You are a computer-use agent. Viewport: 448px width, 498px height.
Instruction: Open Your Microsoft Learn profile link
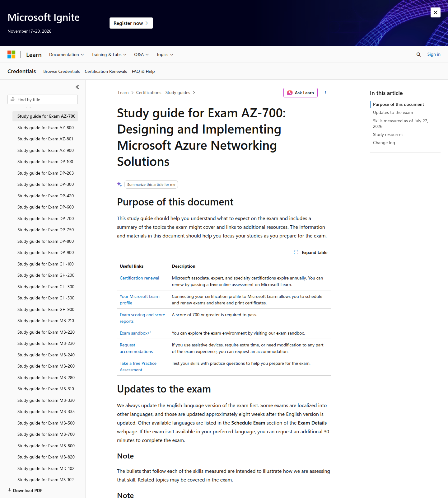tap(140, 299)
